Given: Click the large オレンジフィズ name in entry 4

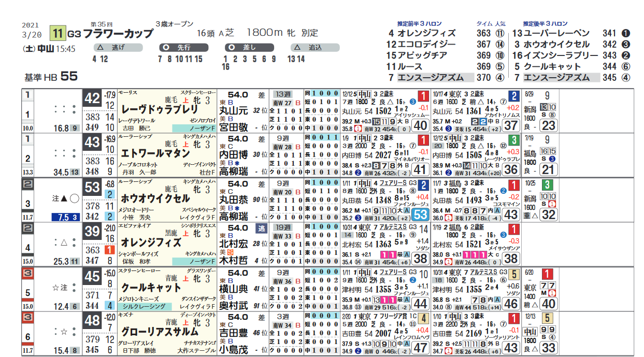Looking at the screenshot, I should point(151,243).
